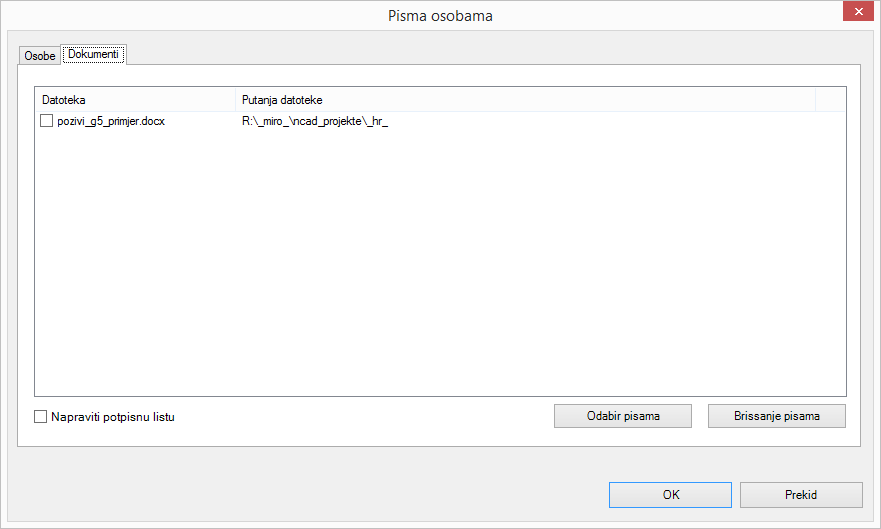
Task: Sort by the Putanja datoteke column header
Action: [525, 100]
